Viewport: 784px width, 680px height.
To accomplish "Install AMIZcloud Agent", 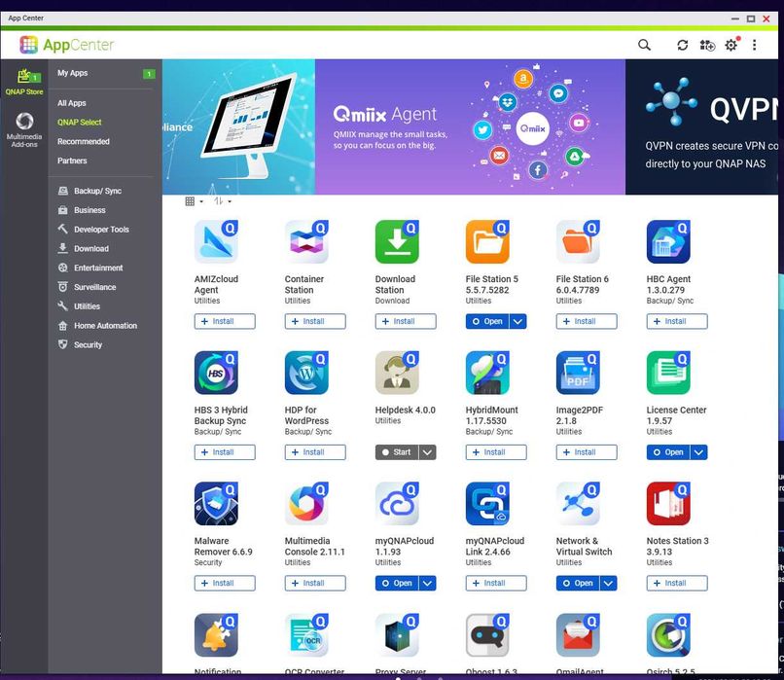I will click(225, 321).
